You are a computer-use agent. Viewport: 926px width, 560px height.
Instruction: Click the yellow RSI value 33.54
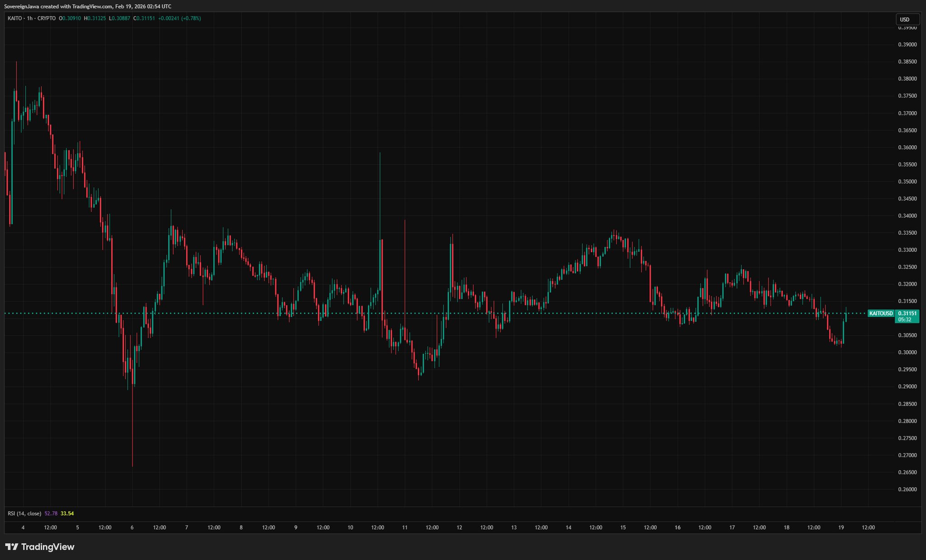tap(67, 513)
